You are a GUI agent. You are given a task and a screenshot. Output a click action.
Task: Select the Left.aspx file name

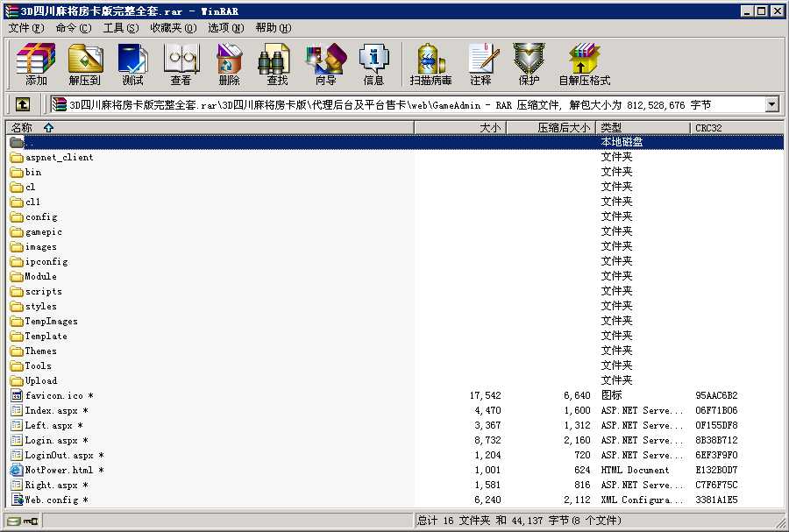[53, 425]
